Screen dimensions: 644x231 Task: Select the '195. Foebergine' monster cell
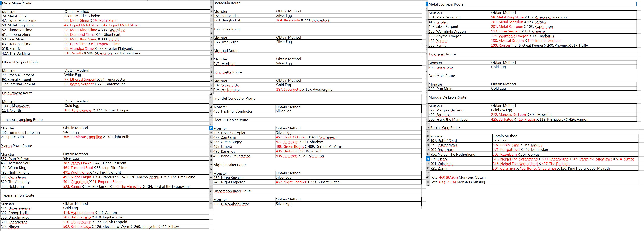pyautogui.click(x=227, y=90)
